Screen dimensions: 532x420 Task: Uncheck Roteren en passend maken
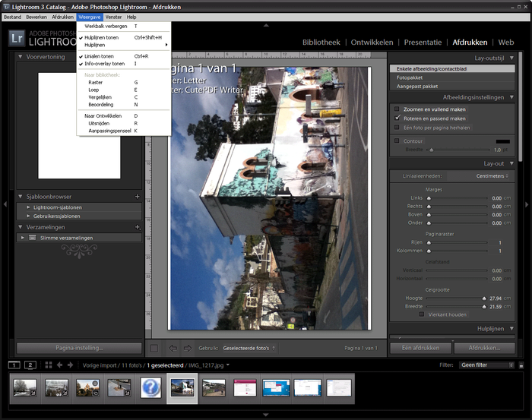pos(397,118)
